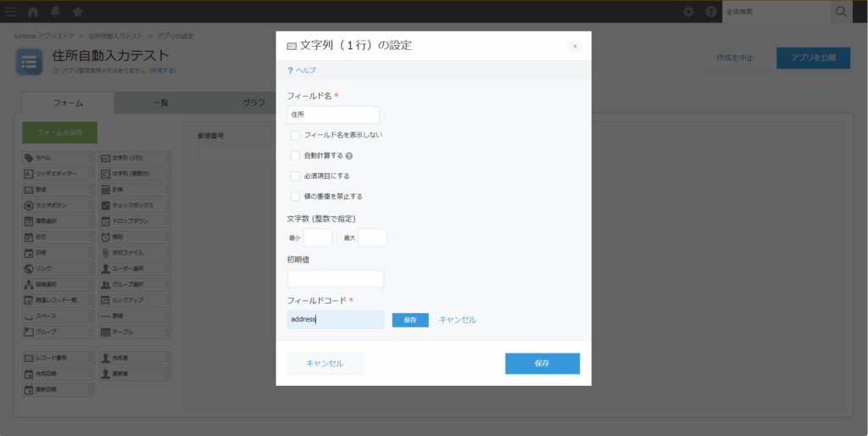Toggle 値の重複を禁止する checkbox
The height and width of the screenshot is (436, 868).
tap(295, 196)
